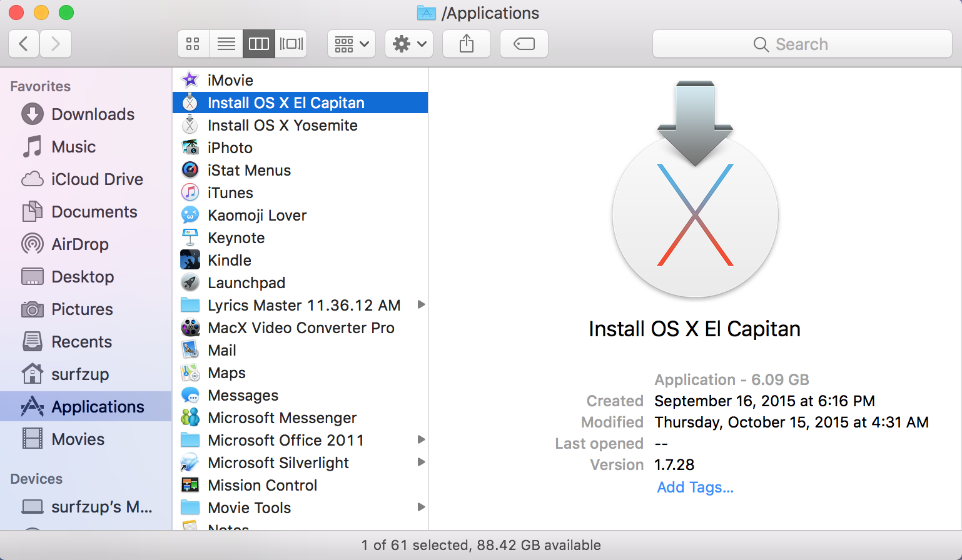Switch to icon view mode
The height and width of the screenshot is (560, 962).
(x=193, y=44)
